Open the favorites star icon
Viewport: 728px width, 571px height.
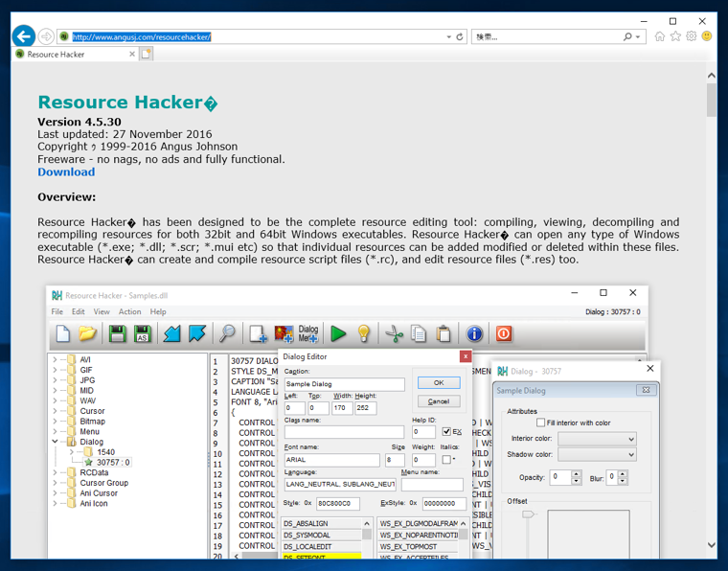[675, 36]
